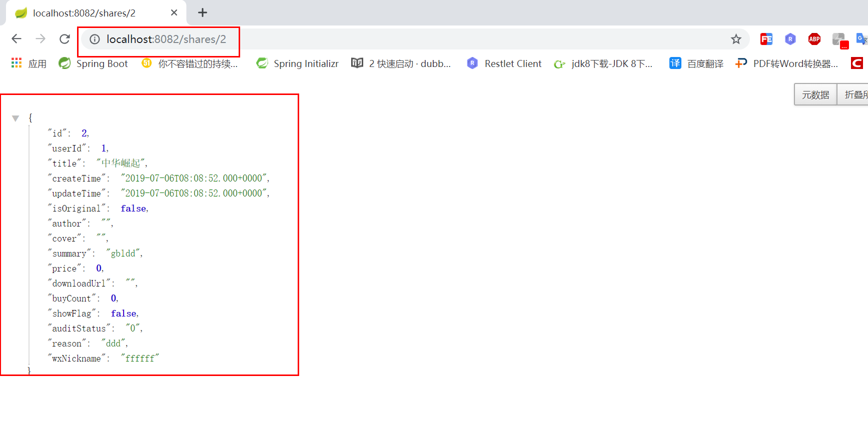
Task: View site information icon in address bar
Action: coord(95,39)
